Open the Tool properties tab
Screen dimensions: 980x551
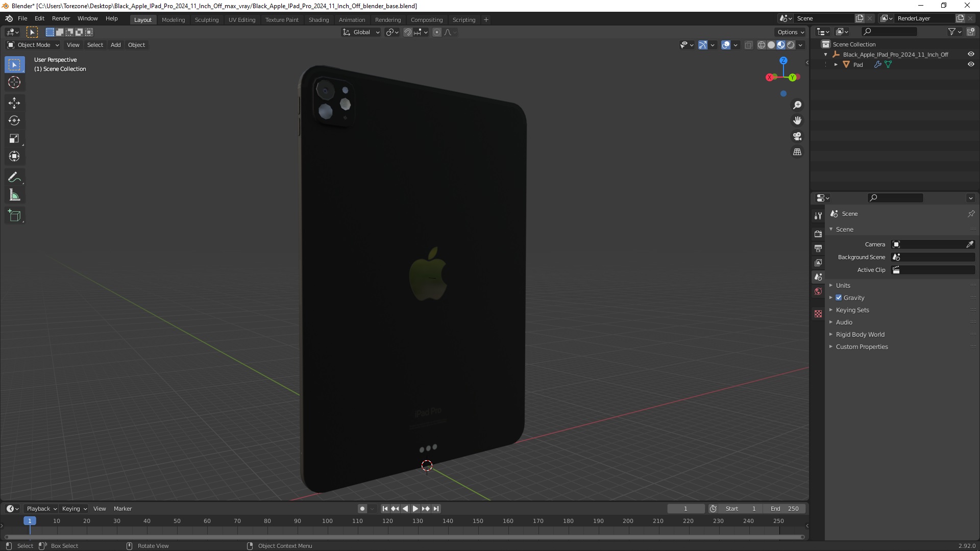[x=818, y=216]
